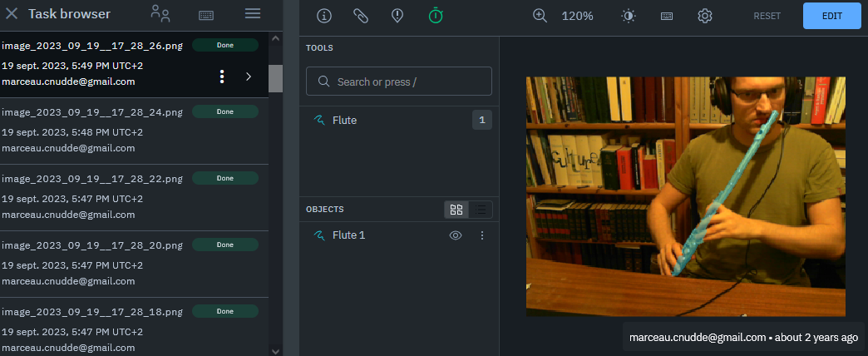Open the issues alert icon
This screenshot has width=868, height=356.
[397, 16]
